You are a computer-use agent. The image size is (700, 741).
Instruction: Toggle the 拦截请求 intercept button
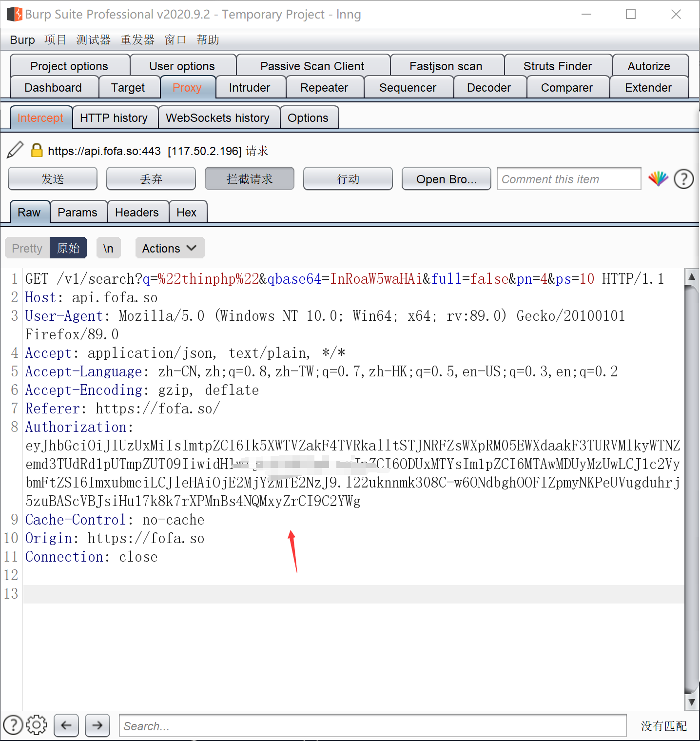point(250,178)
